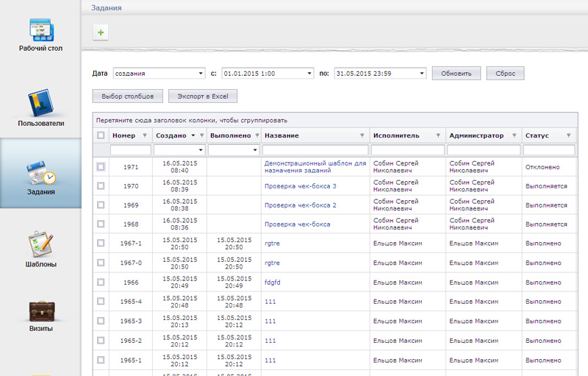The height and width of the screenshot is (376, 588).
Task: Expand the Дата создания dropdown
Action: point(201,73)
